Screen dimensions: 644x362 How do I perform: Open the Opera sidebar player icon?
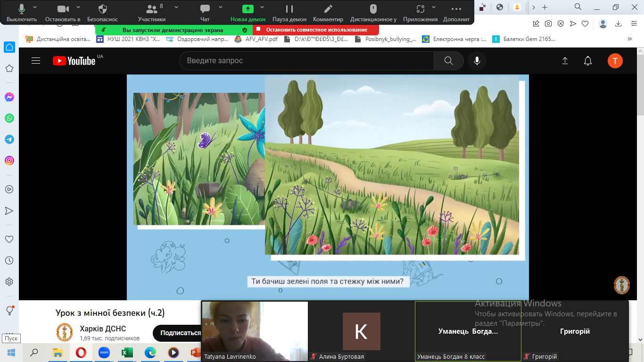point(9,189)
